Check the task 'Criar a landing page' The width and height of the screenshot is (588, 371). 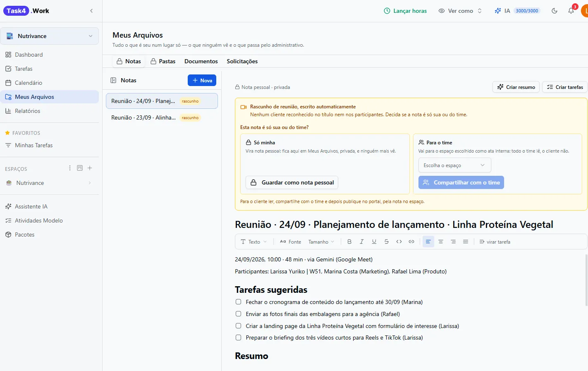(239, 326)
